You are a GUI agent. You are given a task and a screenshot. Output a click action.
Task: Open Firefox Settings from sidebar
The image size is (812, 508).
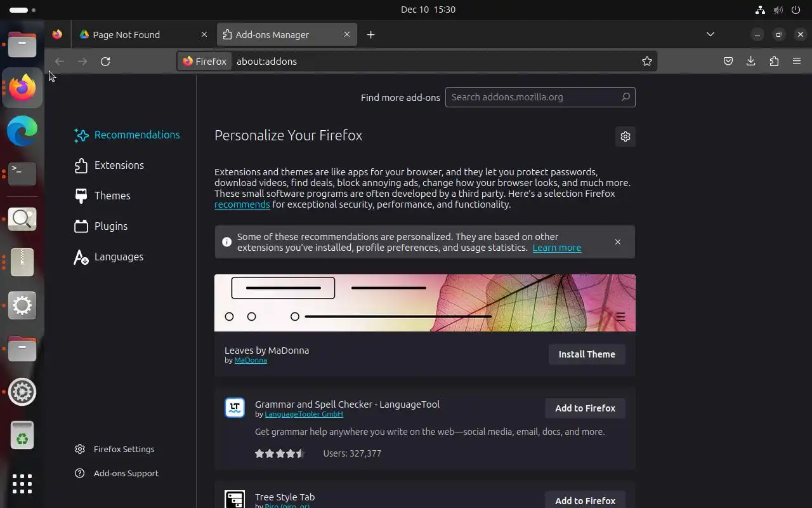(x=114, y=449)
